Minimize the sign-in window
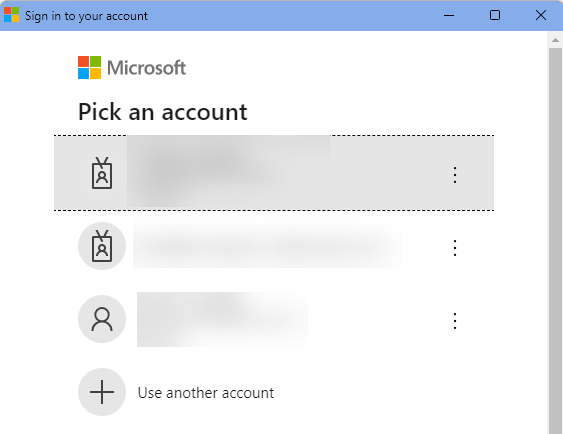Image resolution: width=563 pixels, height=434 pixels. click(449, 15)
